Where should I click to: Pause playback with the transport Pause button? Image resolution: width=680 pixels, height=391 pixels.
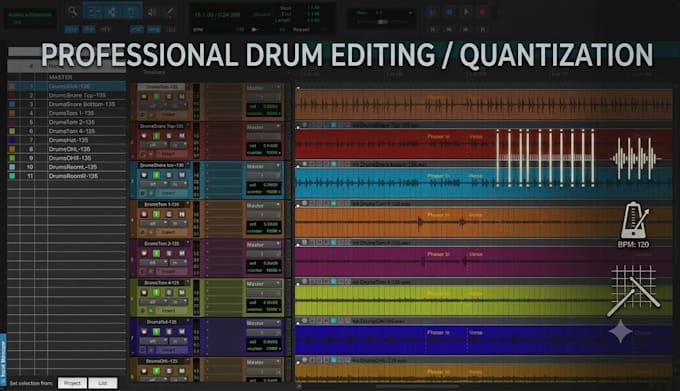tap(432, 12)
